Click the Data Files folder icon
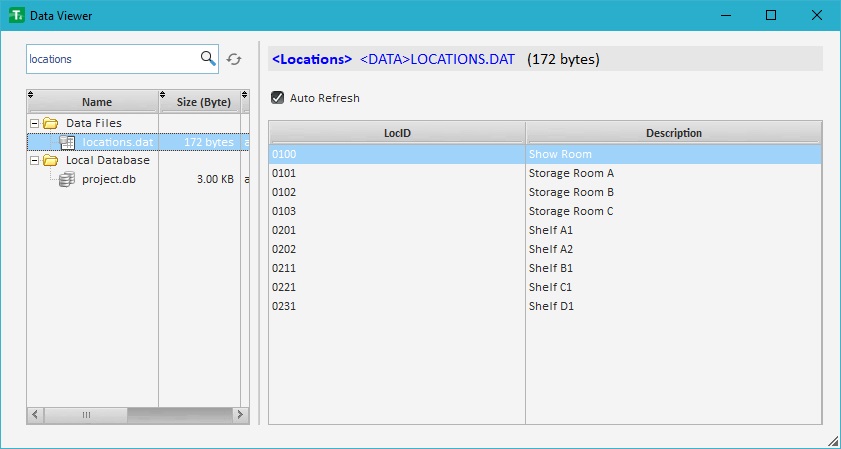Viewport: 841px width, 449px height. tap(50, 123)
